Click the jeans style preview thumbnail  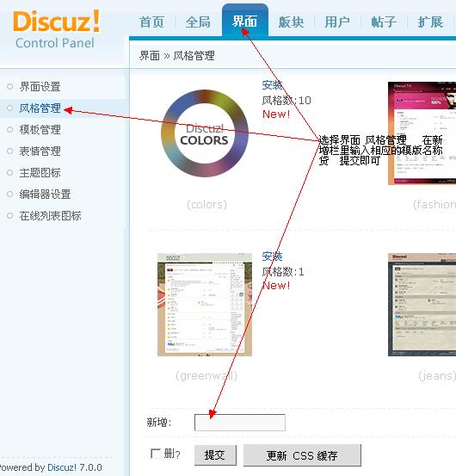click(422, 305)
